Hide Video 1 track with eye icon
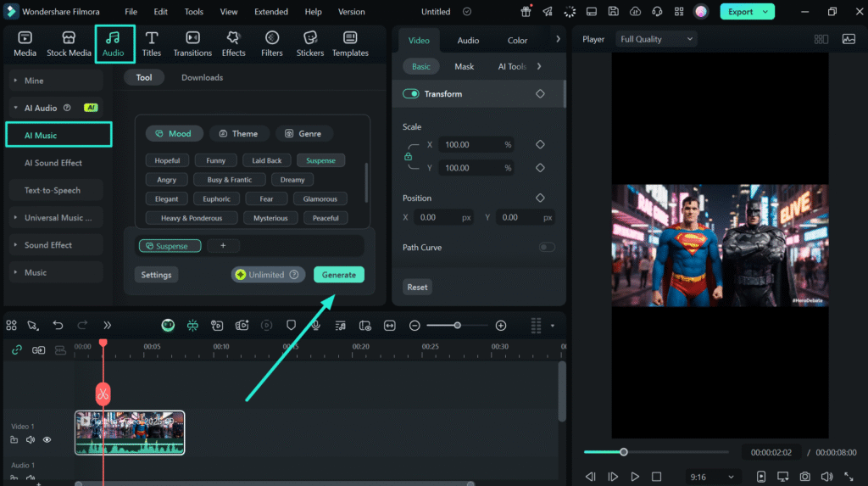This screenshot has width=868, height=486. (x=47, y=439)
